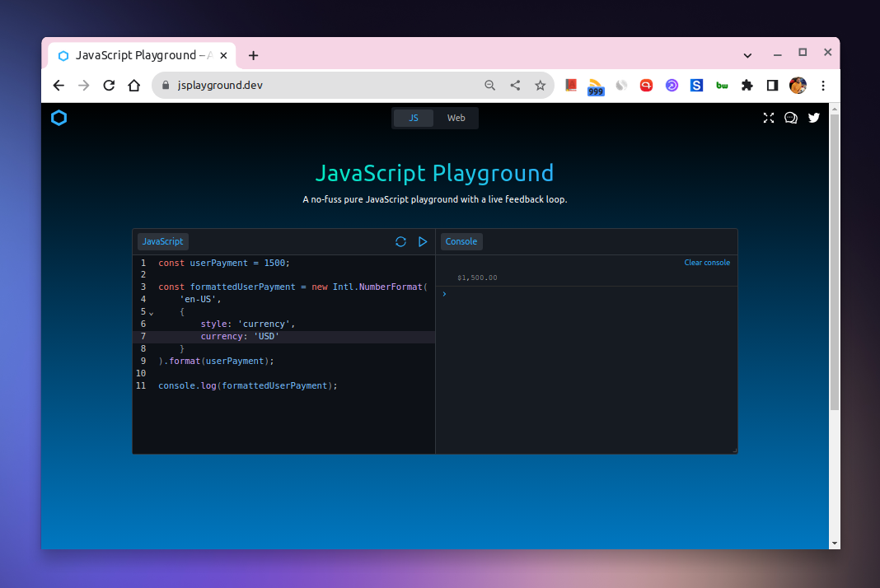Enter fullscreen with the expand icon
This screenshot has height=588, width=880.
(x=768, y=118)
